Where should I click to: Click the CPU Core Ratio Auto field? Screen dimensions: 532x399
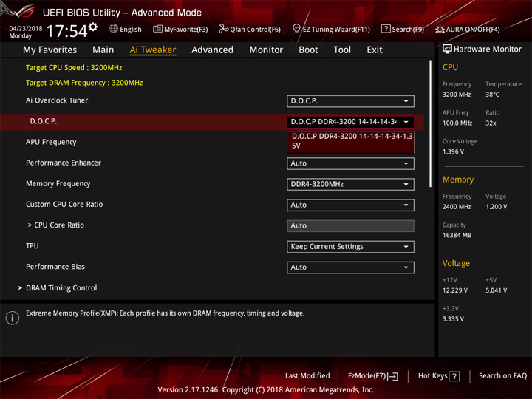point(350,225)
